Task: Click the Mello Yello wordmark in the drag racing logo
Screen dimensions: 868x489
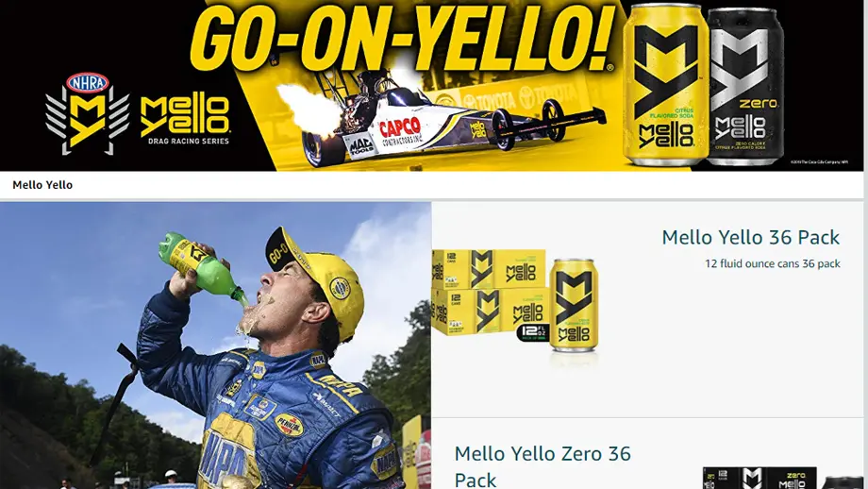Action: [184, 115]
